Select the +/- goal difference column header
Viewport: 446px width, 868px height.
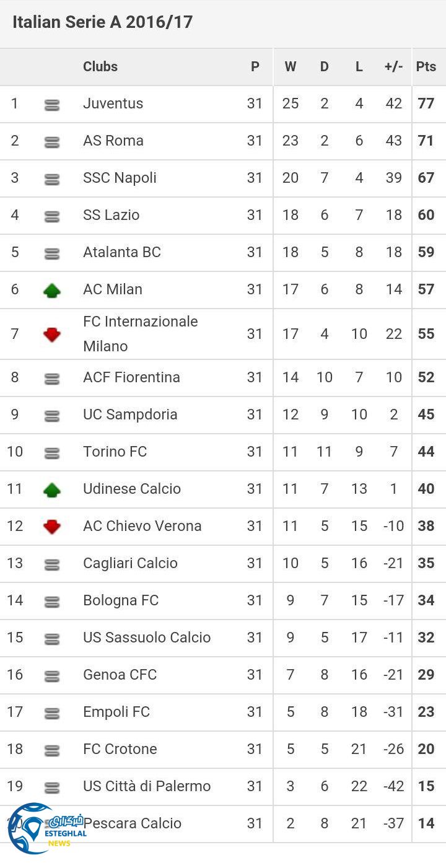coord(394,66)
